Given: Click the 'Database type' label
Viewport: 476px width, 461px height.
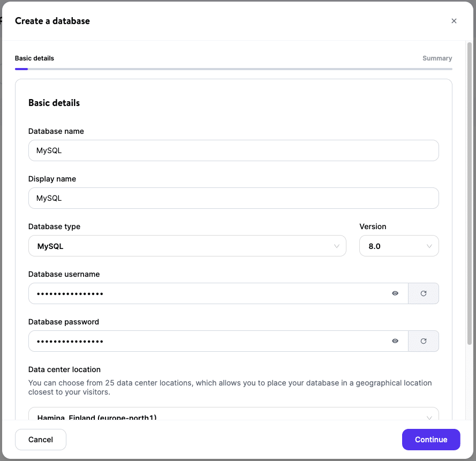Looking at the screenshot, I should tap(54, 226).
